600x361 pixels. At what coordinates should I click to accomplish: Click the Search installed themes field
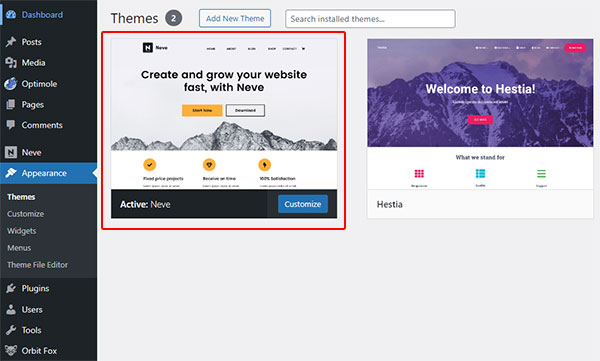point(370,19)
